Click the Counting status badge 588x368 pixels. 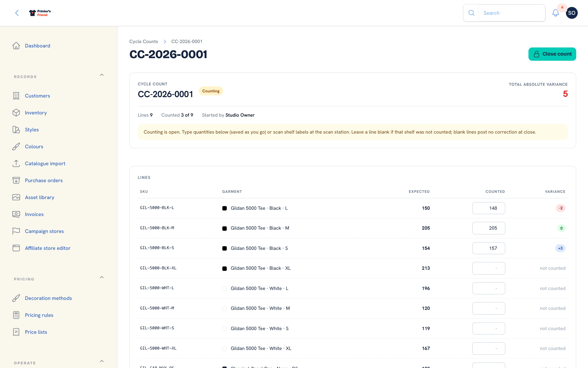coord(211,91)
